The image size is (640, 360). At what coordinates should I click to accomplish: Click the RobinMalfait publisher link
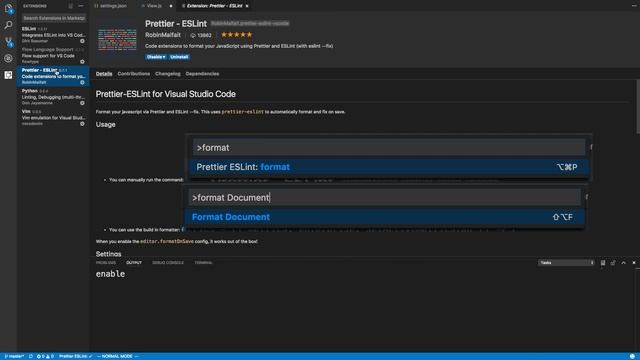(162, 35)
